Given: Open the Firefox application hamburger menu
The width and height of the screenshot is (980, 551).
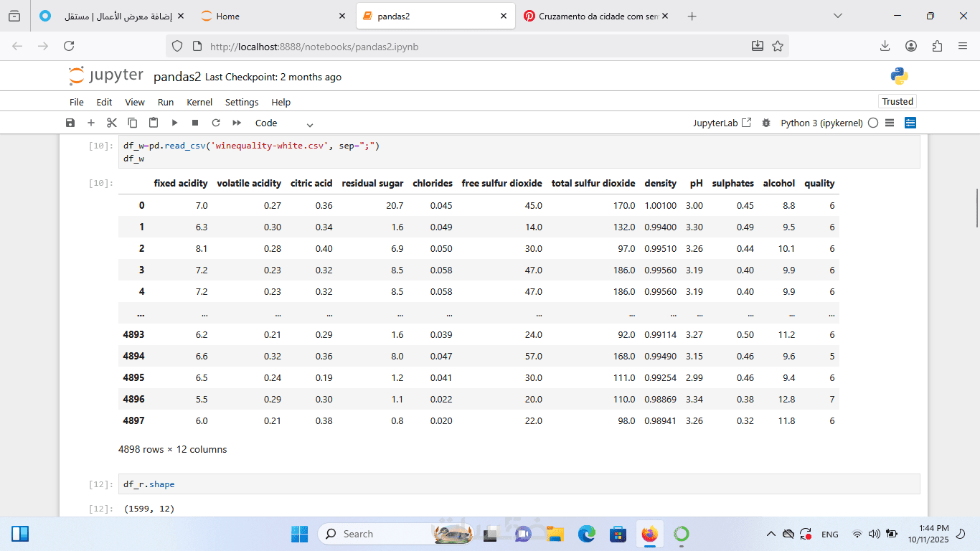Looking at the screenshot, I should coord(963,46).
